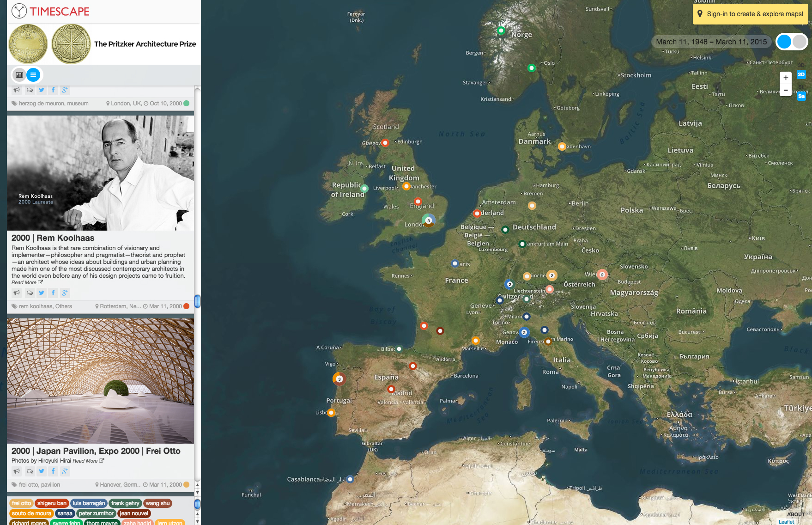Toggle the Sa satellite map style

tap(801, 96)
